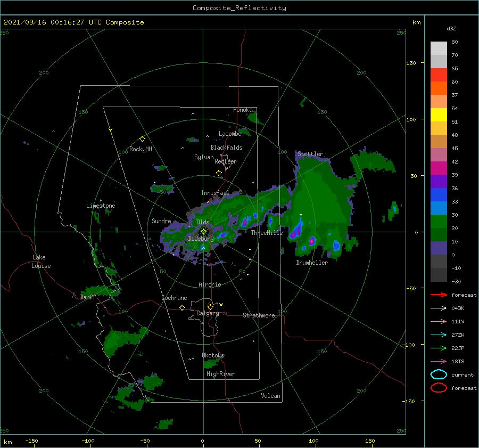The width and height of the screenshot is (479, 448).
Task: Click the blue echo cell east of Drumheller
Action: click(336, 245)
